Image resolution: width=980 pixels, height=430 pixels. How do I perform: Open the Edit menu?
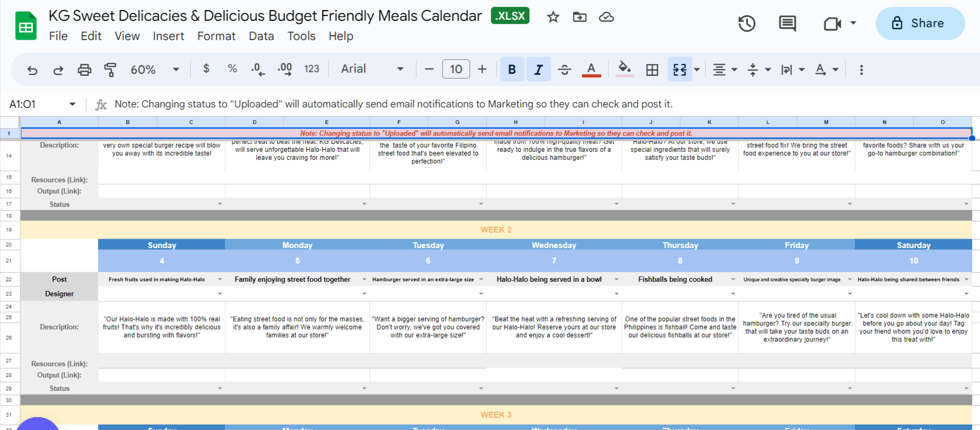[x=91, y=36]
